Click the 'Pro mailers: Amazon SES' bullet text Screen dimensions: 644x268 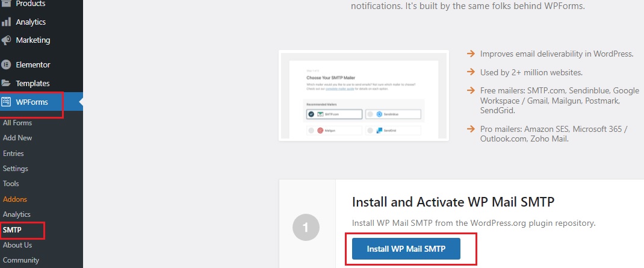pos(554,134)
